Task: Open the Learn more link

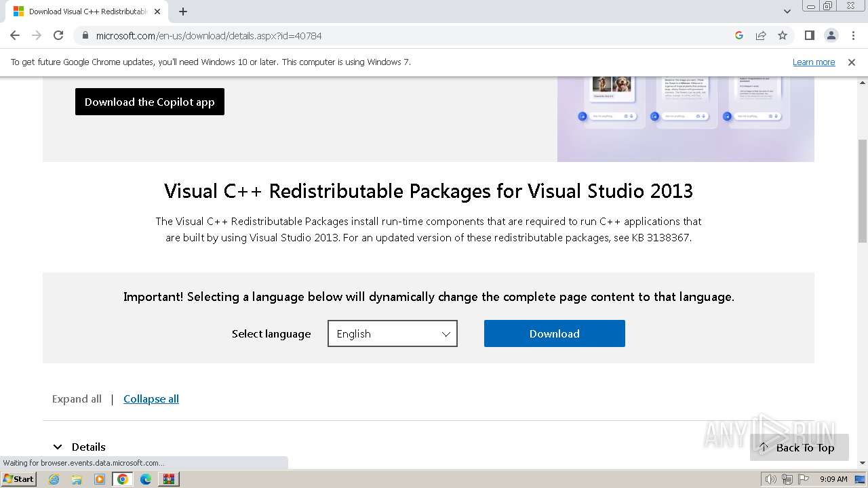Action: tap(814, 62)
